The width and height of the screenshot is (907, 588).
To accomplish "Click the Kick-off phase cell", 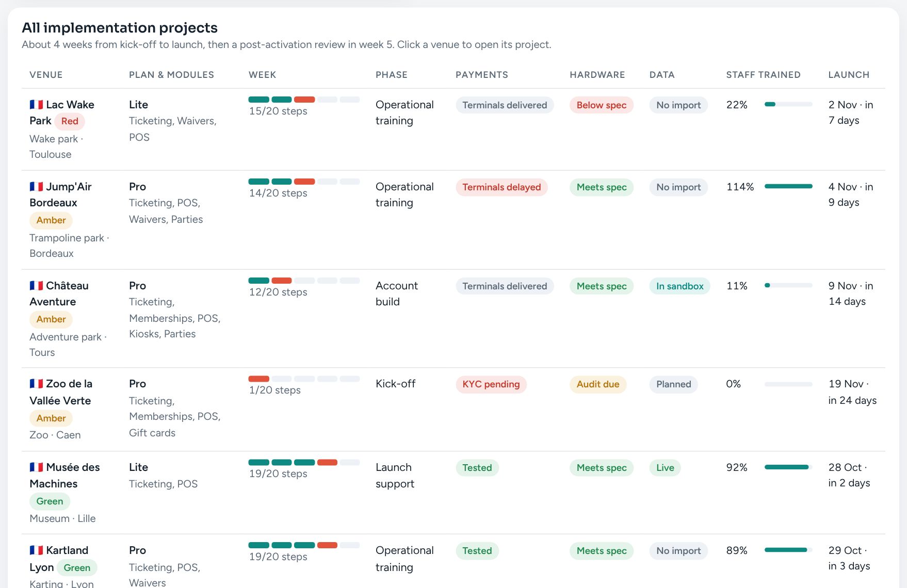I will click(x=395, y=384).
